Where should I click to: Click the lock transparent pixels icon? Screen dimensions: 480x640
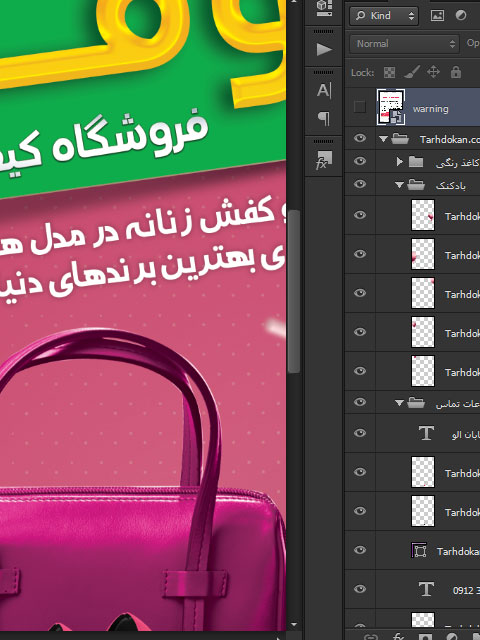point(389,73)
